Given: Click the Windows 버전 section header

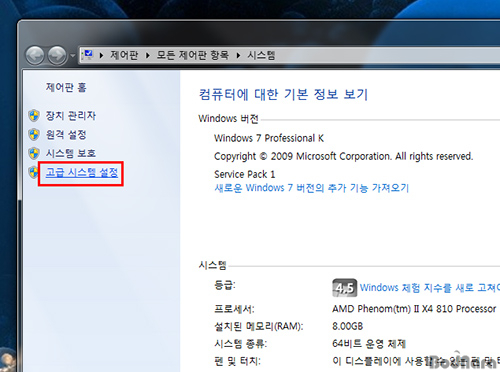Looking at the screenshot, I should [x=229, y=118].
